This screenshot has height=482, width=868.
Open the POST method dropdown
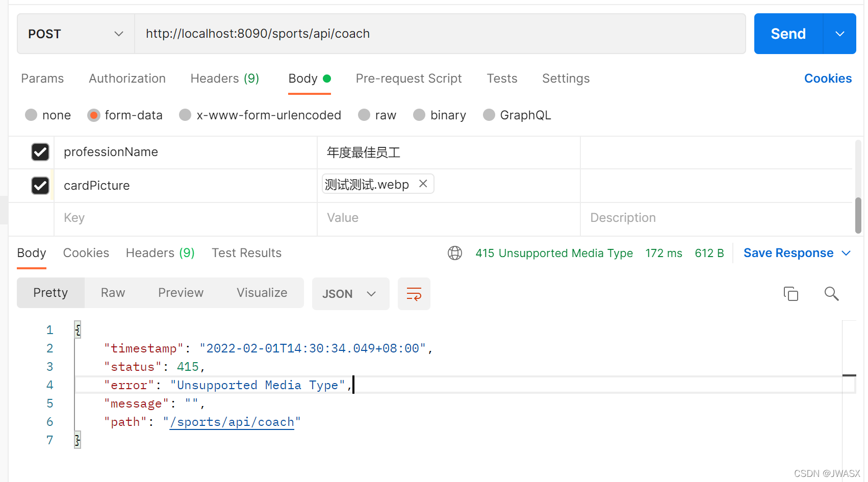[76, 34]
